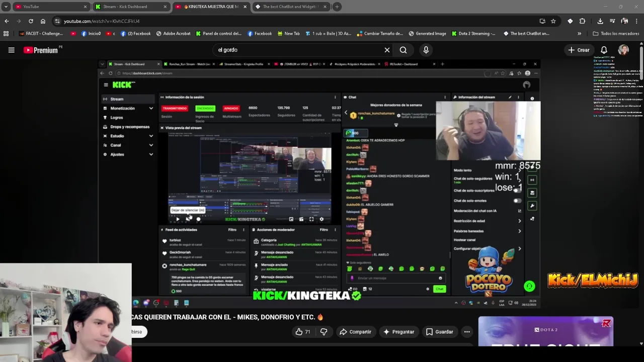644x362 pixels.
Task: Open the Inicio0 bookmark
Action: click(x=91, y=34)
